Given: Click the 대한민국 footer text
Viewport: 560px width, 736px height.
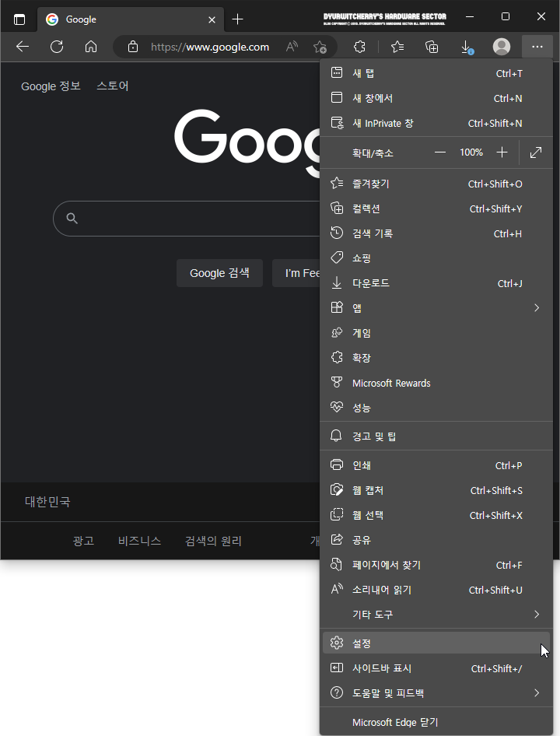Looking at the screenshot, I should click(47, 502).
